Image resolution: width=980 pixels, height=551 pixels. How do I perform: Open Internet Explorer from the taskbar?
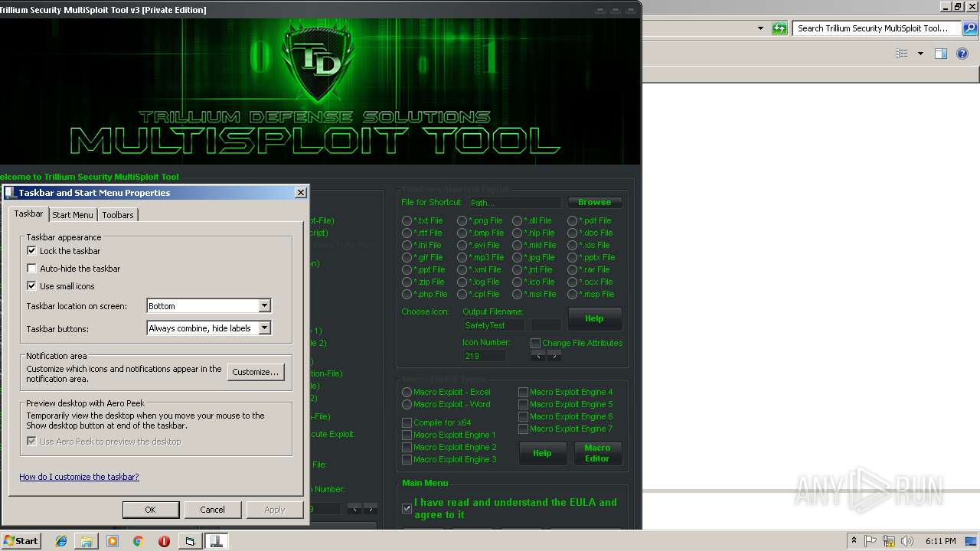(61, 541)
